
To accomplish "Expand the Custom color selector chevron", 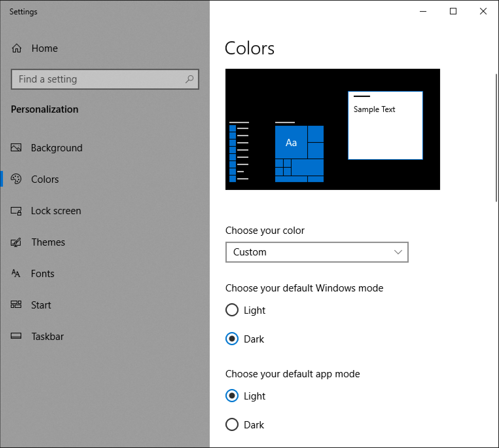I will [x=398, y=252].
